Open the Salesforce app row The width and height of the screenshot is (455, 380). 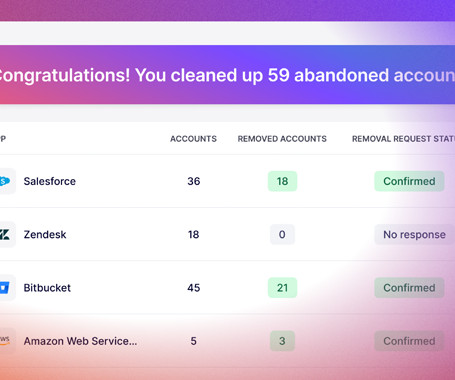pyautogui.click(x=227, y=181)
